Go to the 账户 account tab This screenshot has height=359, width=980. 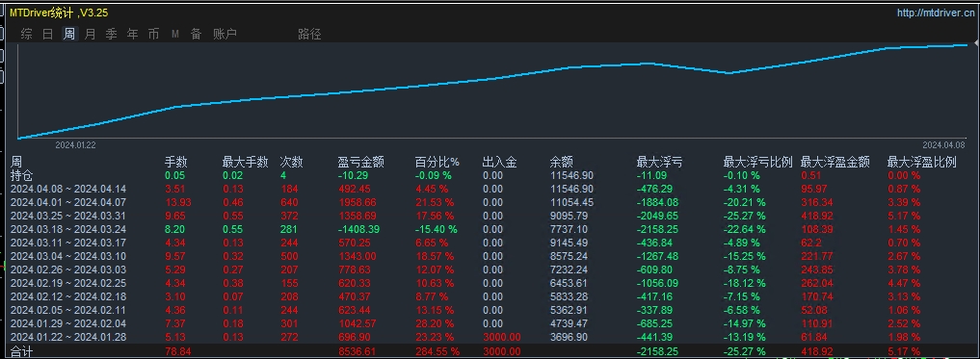point(225,35)
